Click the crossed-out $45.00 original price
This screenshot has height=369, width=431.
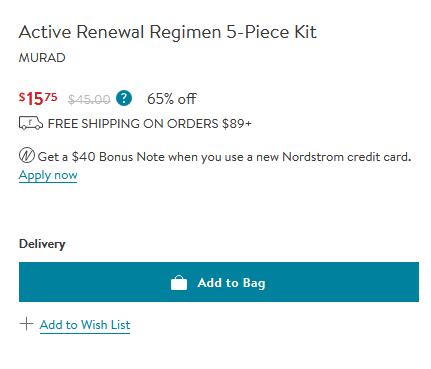tap(89, 99)
